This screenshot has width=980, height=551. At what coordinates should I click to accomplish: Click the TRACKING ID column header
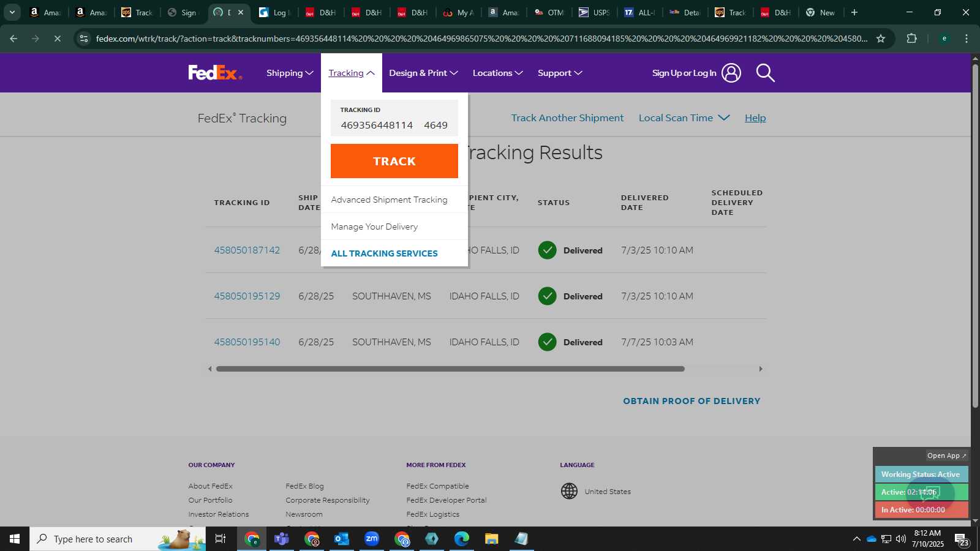tap(242, 203)
